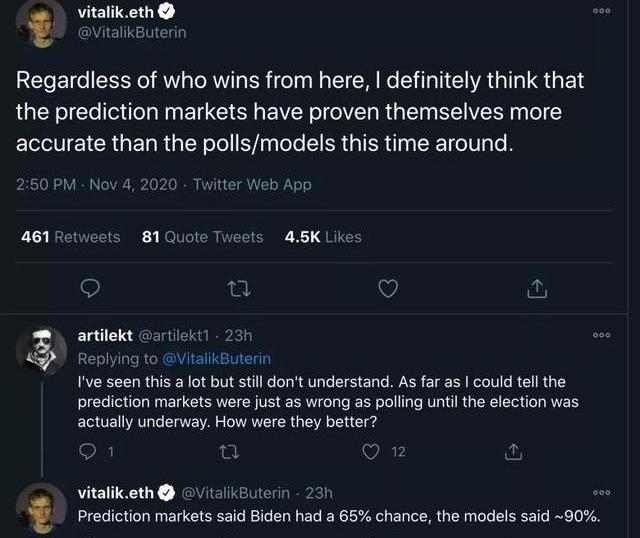Share artilekt's reply
Screen dimensions: 640x538
point(513,452)
